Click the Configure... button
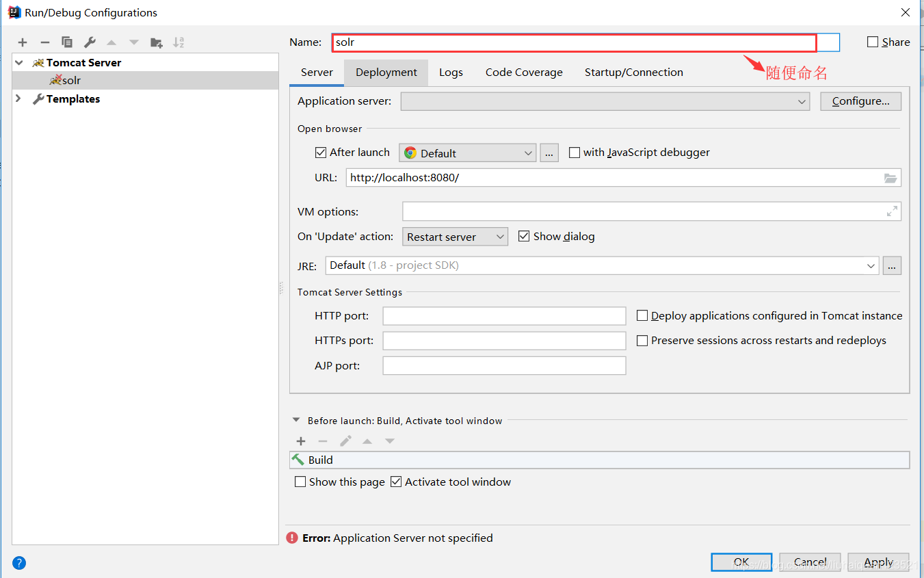The width and height of the screenshot is (924, 578). pos(860,101)
